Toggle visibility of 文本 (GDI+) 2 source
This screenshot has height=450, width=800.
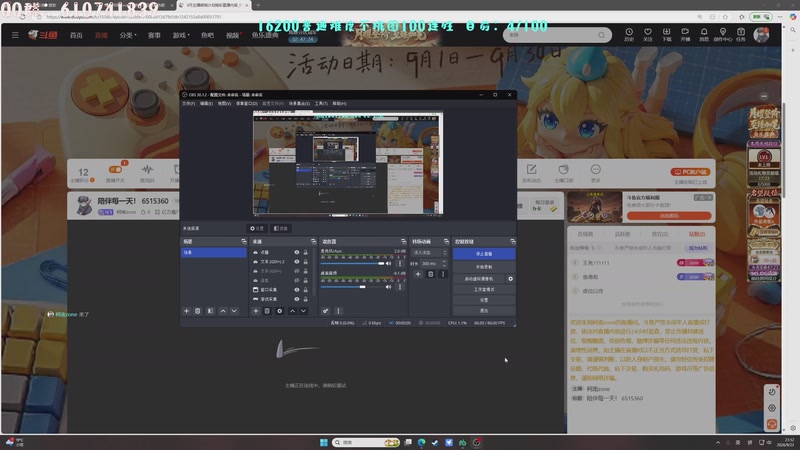coord(296,261)
